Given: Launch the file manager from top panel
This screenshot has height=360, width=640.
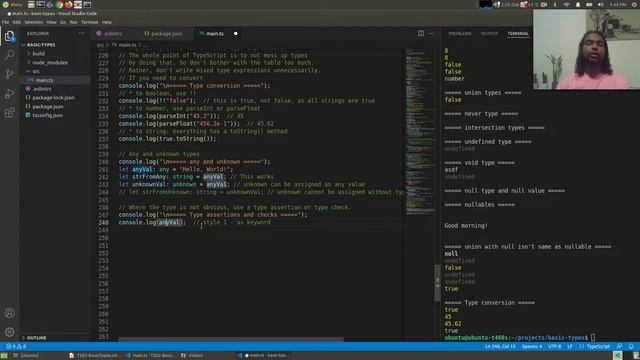Looking at the screenshot, I should click(31, 4).
